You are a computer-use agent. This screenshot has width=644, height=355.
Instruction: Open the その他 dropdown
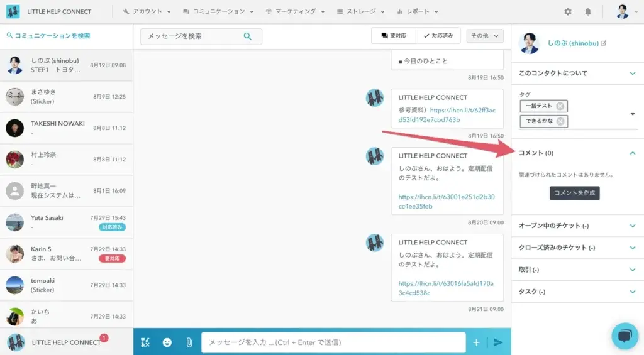484,36
